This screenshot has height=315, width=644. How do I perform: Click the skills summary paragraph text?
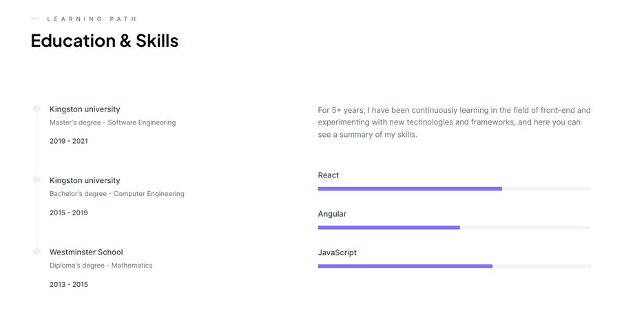(455, 122)
